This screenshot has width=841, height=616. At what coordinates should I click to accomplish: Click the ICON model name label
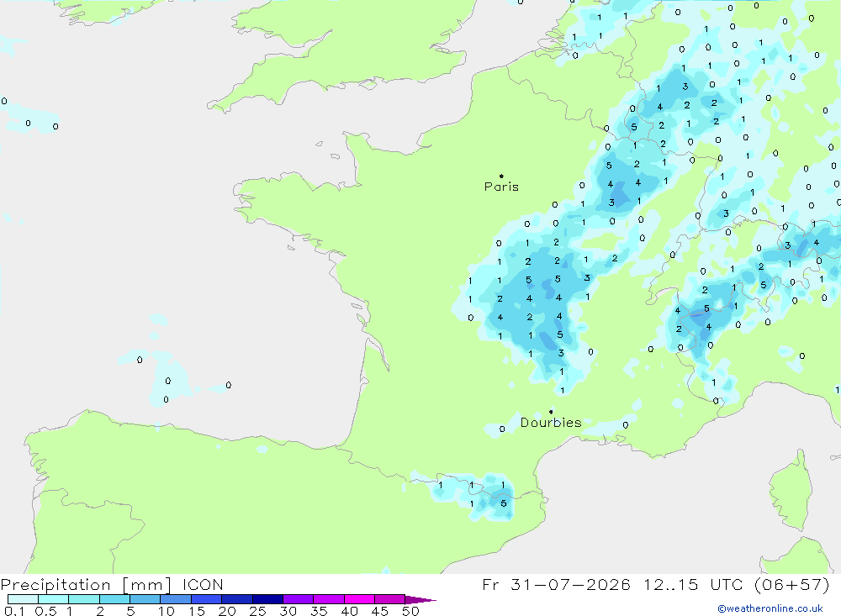pos(203,584)
